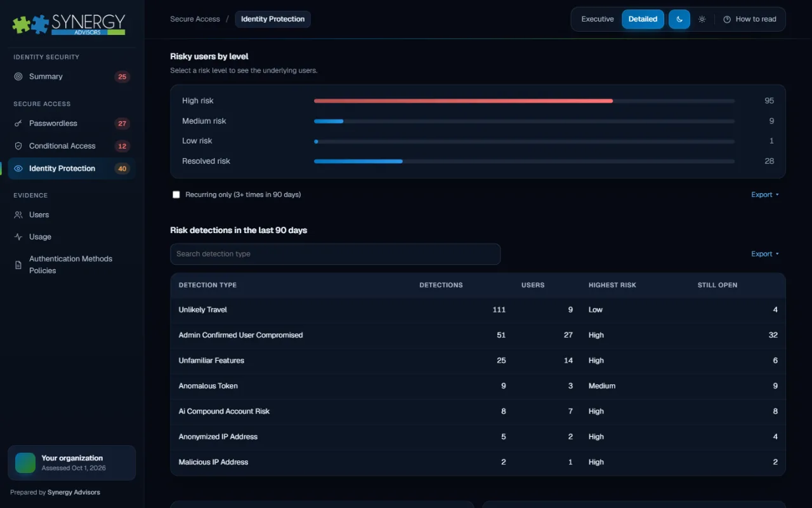The image size is (812, 508).
Task: Enable the Recurring only checkbox
Action: click(176, 194)
